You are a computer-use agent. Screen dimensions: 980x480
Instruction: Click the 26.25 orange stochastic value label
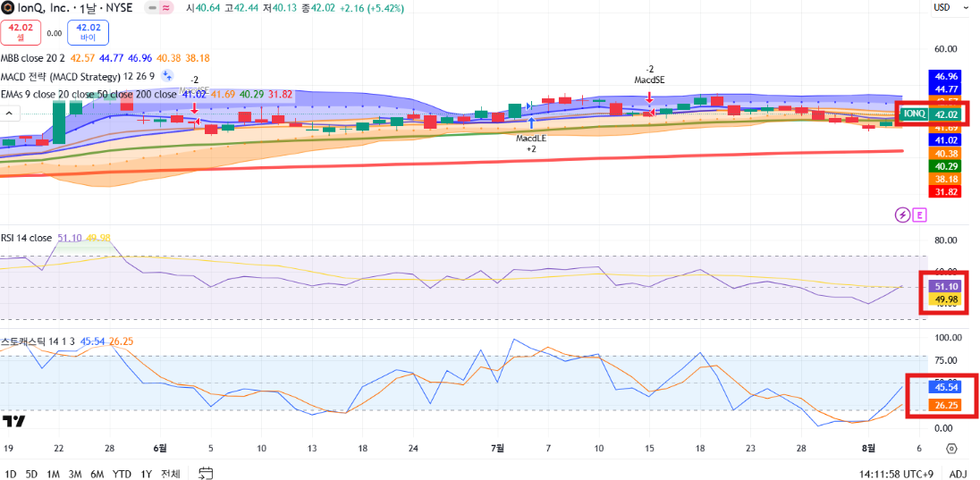[x=945, y=405]
